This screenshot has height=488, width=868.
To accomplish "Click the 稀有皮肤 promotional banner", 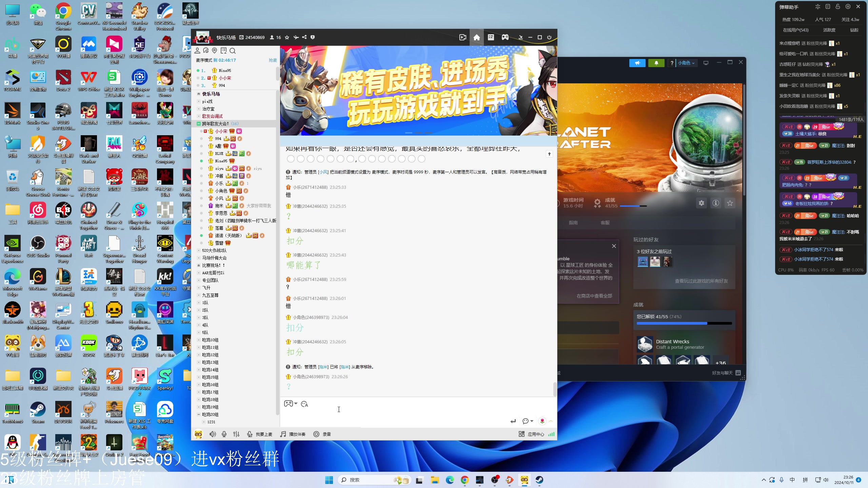I will [418, 91].
